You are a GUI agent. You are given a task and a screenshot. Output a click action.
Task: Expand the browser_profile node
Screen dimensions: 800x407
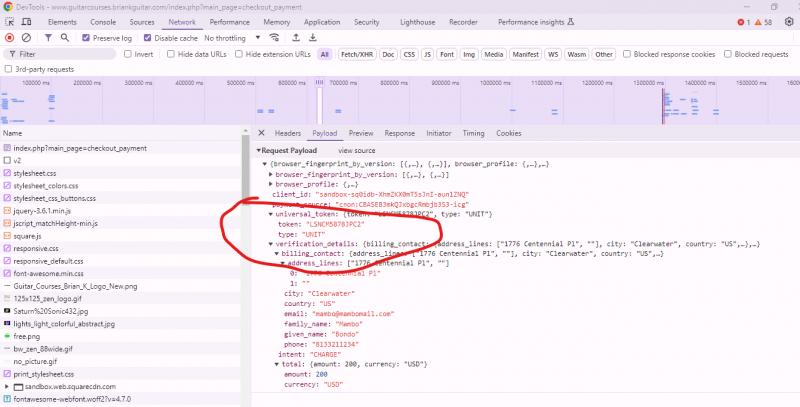271,184
